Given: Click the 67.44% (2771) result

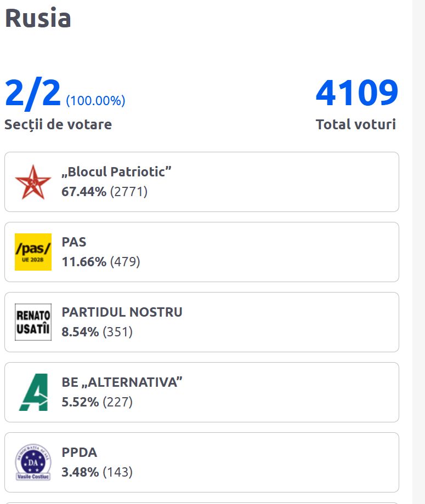Looking at the screenshot, I should coord(105,192).
